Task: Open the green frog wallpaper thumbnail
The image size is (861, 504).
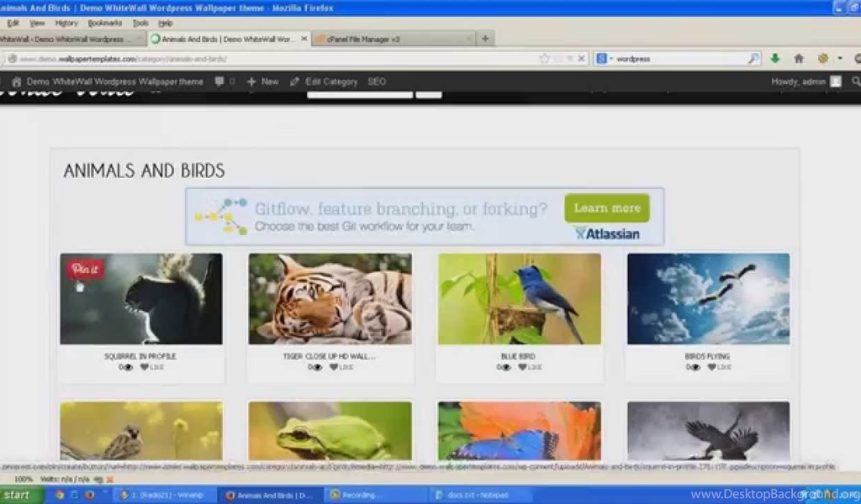Action: (330, 431)
